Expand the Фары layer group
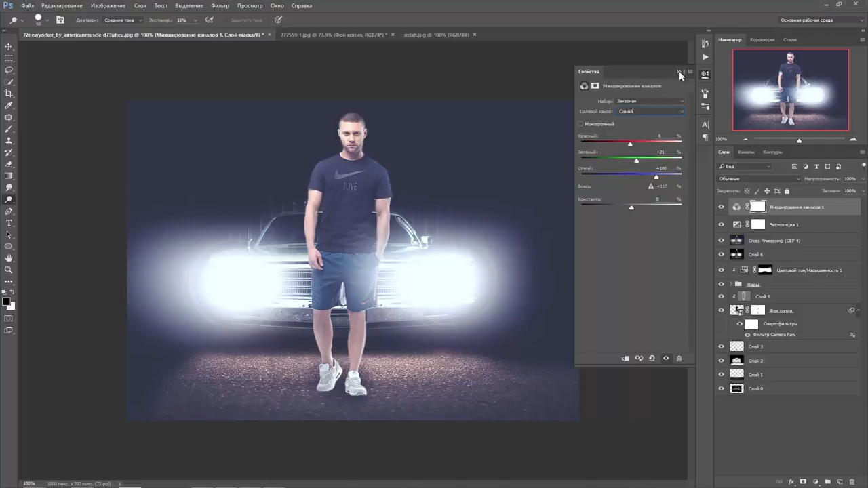868x488 pixels. [731, 284]
